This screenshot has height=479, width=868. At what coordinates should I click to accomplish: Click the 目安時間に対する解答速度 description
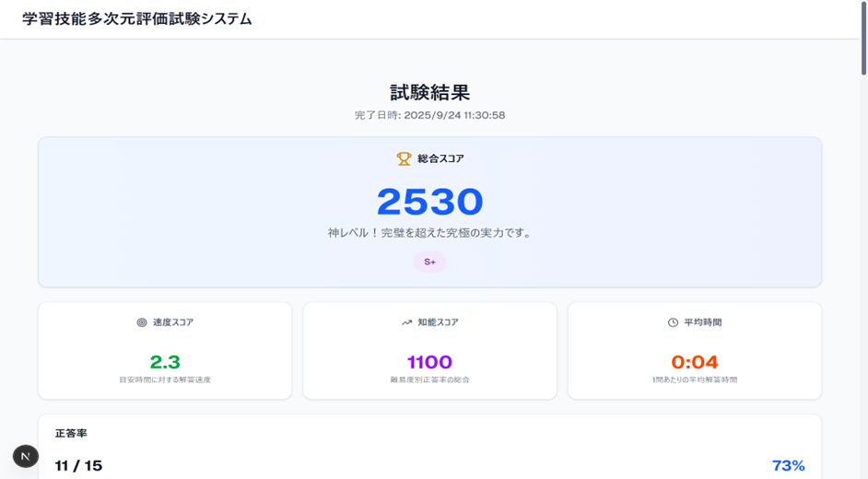[x=165, y=380]
